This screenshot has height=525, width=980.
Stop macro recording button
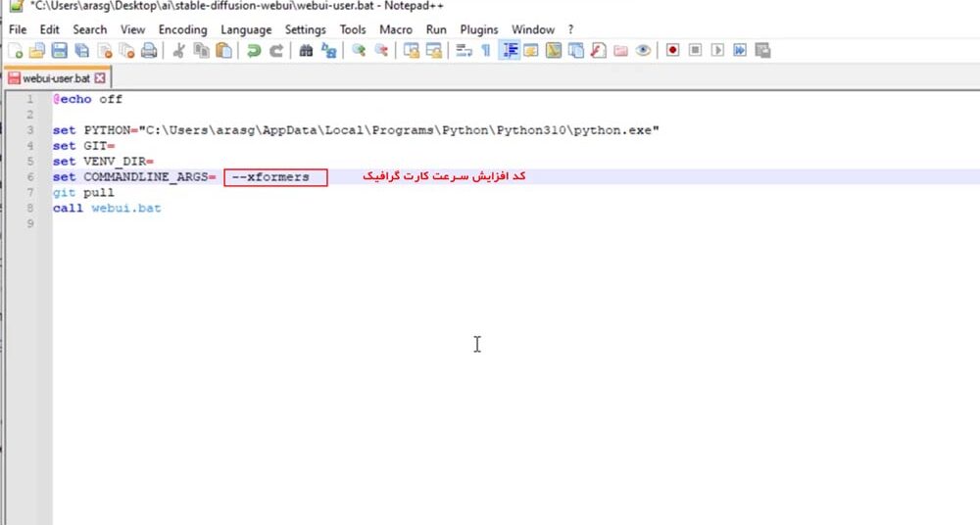[695, 50]
